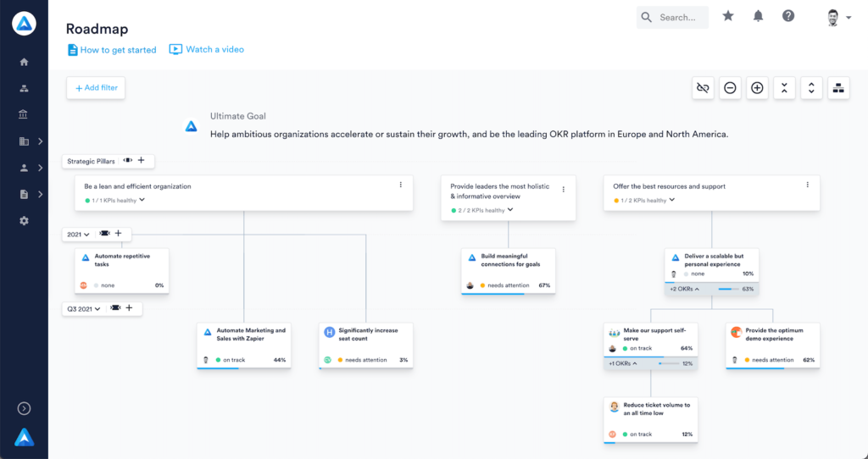868x459 pixels.
Task: Open Significantly increase seat count card
Action: (x=366, y=346)
